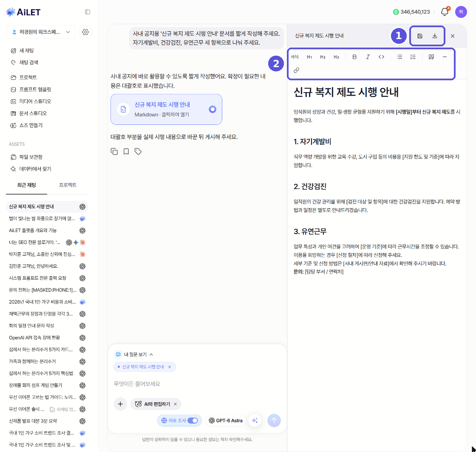Open chat '시스템 프롬프트 전문 출력 요청'
The image size is (476, 452).
(x=47, y=278)
